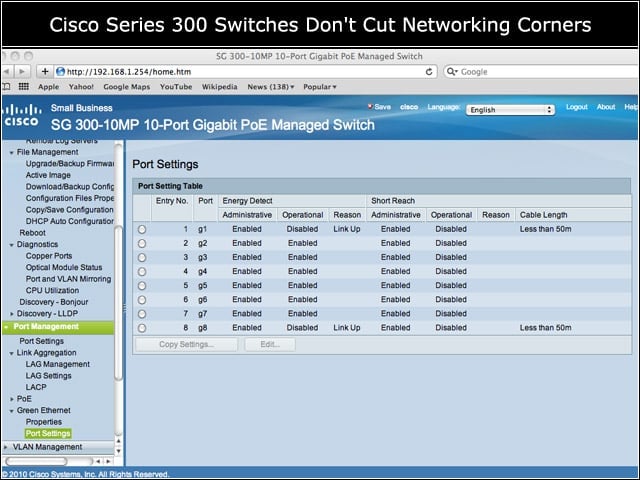Select the Port Management menu section
Screen dimensions: 640x480
pos(58,327)
